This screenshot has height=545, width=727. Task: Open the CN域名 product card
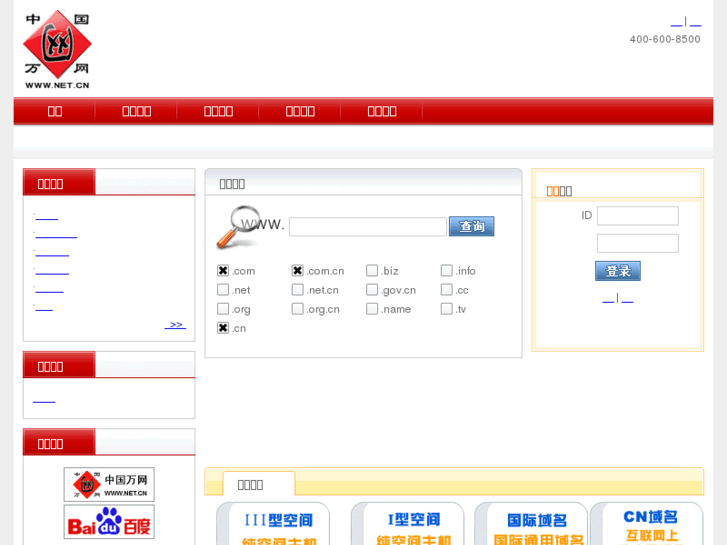(x=647, y=524)
